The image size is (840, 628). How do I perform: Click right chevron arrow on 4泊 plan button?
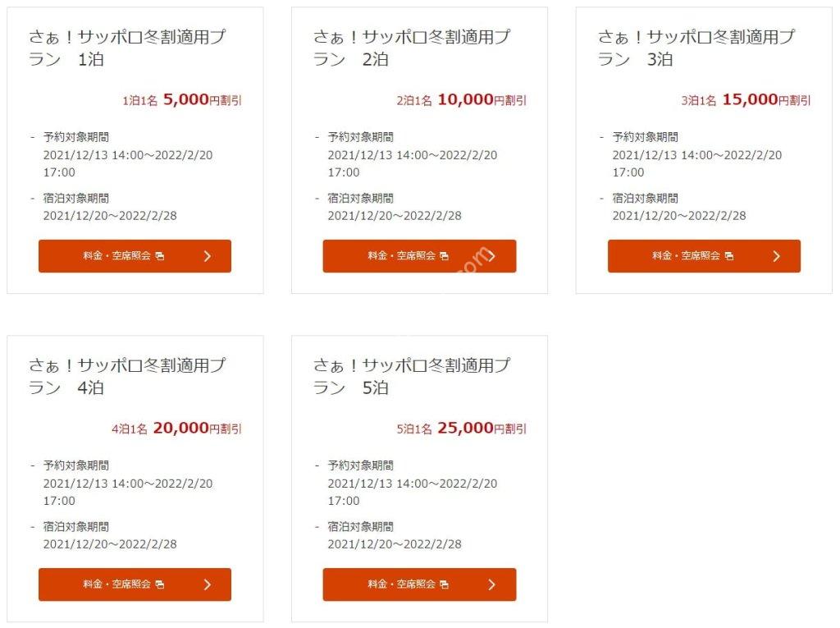pyautogui.click(x=208, y=584)
